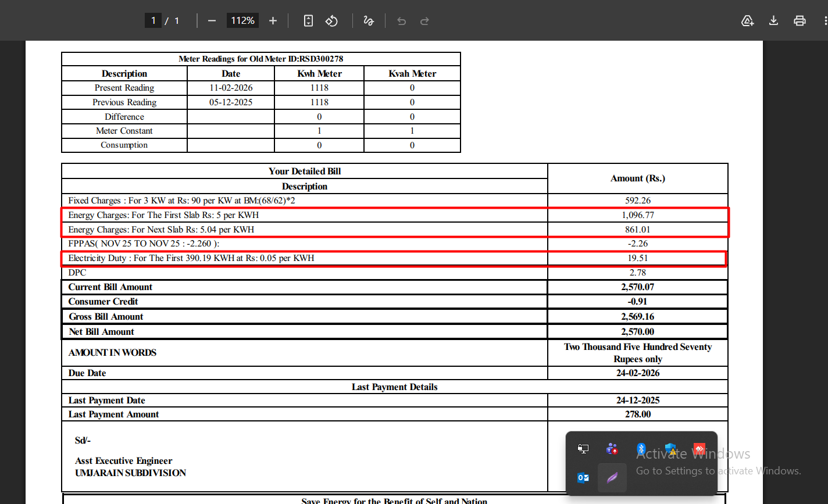This screenshot has height=504, width=828.
Task: Download the PDF file
Action: pyautogui.click(x=773, y=21)
